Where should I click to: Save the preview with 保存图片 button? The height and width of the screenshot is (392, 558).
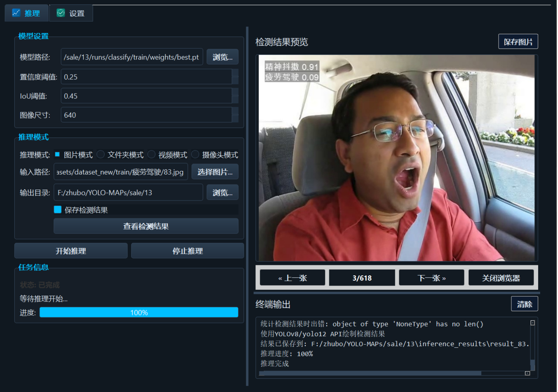[518, 42]
